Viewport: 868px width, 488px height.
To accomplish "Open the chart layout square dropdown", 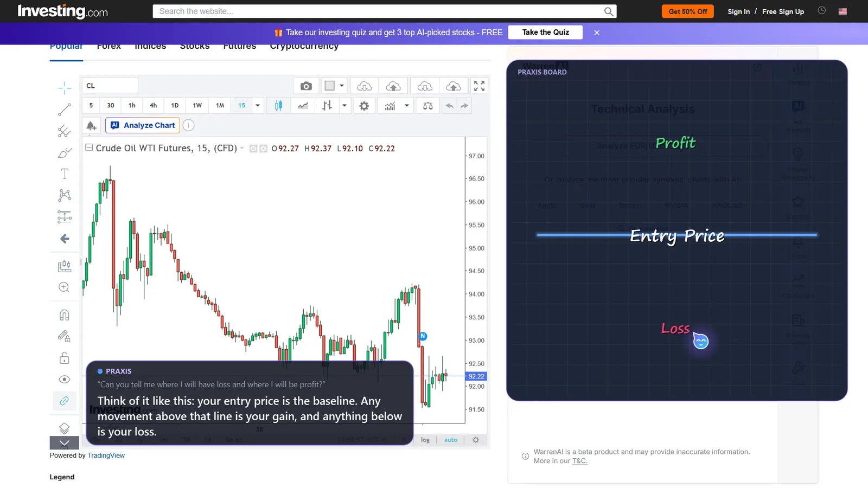I will 334,86.
